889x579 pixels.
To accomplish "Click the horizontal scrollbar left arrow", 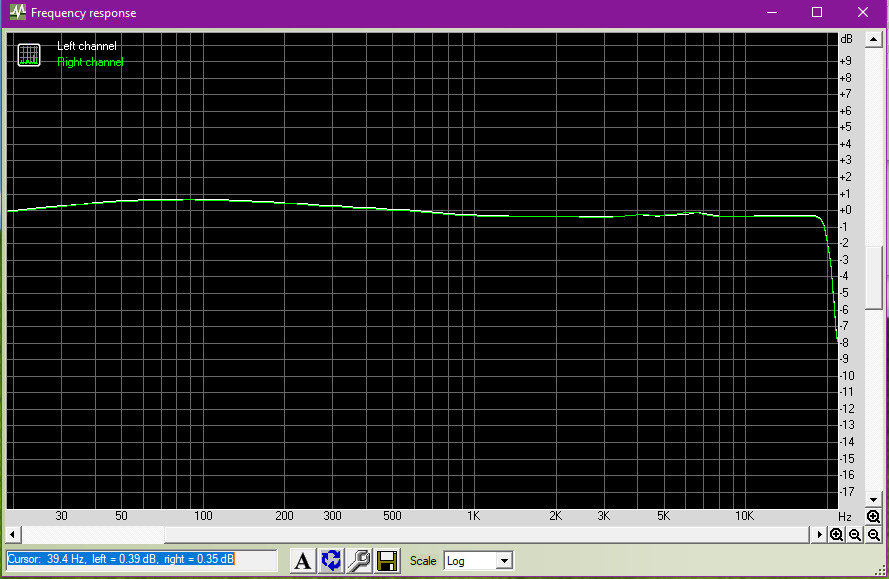I will pos(13,535).
